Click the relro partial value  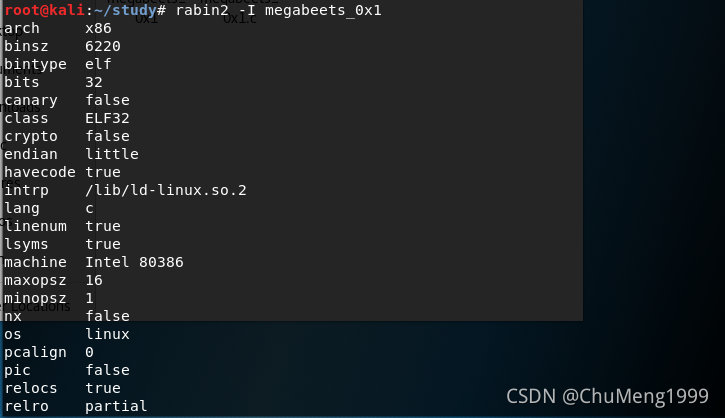[x=116, y=406]
